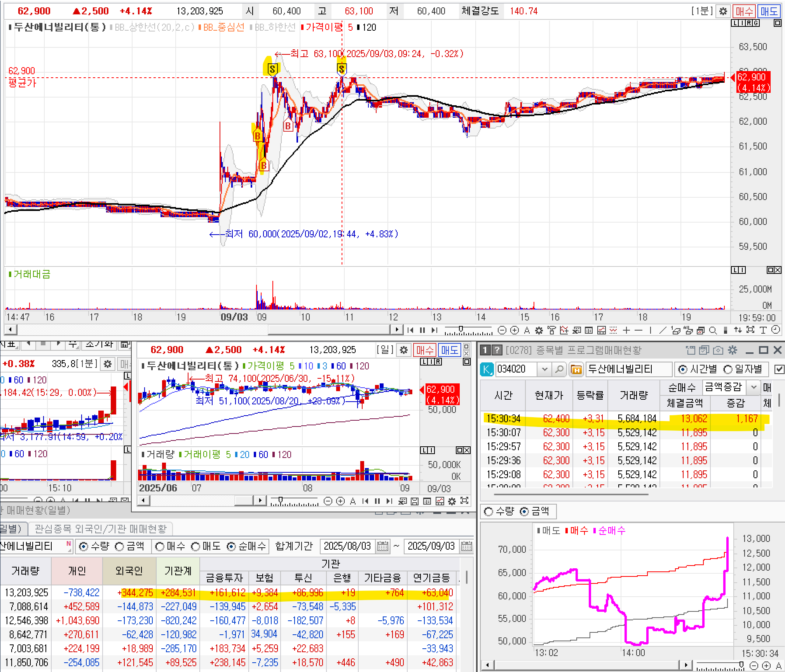
Task: Toggle checkbox right of 일자별 option
Action: pos(779,369)
